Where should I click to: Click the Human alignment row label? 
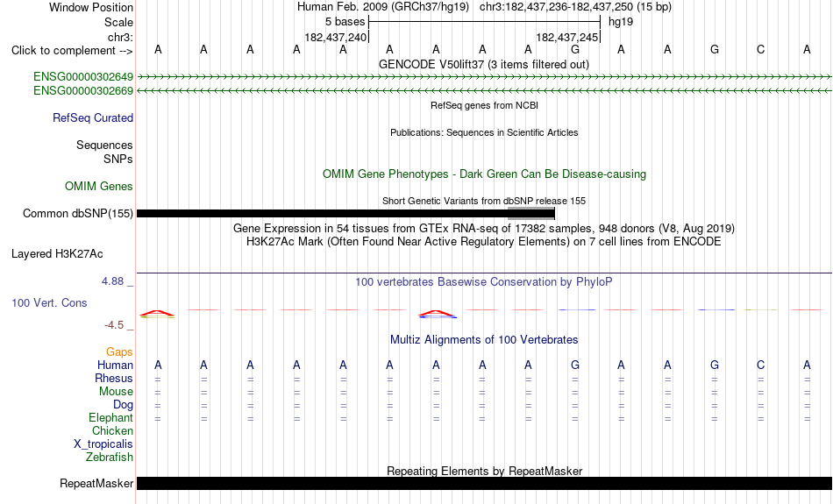pyautogui.click(x=115, y=365)
